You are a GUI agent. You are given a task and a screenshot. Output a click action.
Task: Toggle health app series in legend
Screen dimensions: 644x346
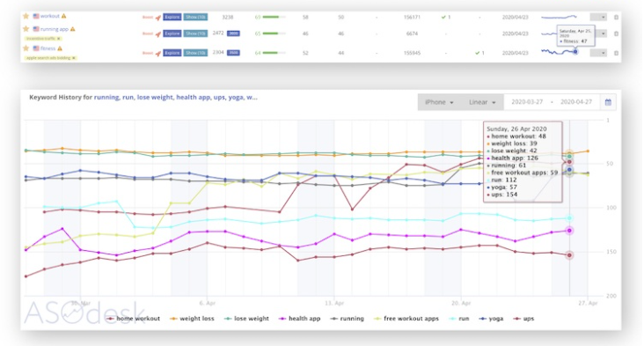tap(300, 319)
